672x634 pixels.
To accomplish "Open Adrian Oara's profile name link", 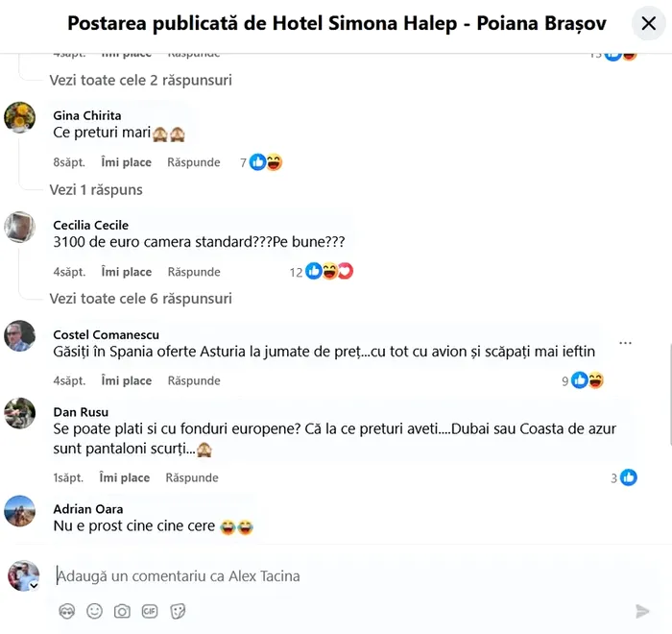I will point(88,509).
